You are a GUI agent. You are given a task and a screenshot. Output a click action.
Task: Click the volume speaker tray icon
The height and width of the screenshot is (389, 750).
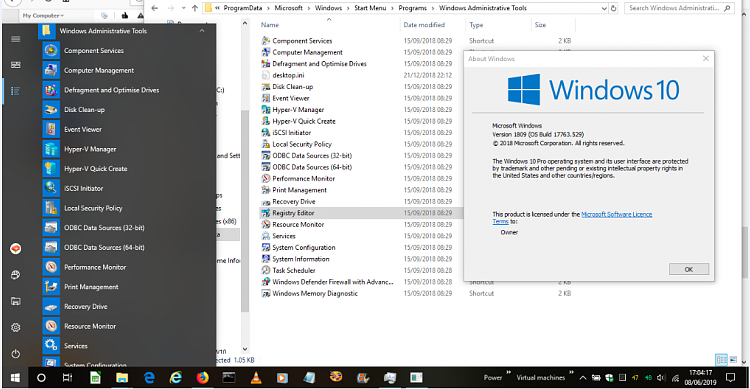tap(661, 378)
